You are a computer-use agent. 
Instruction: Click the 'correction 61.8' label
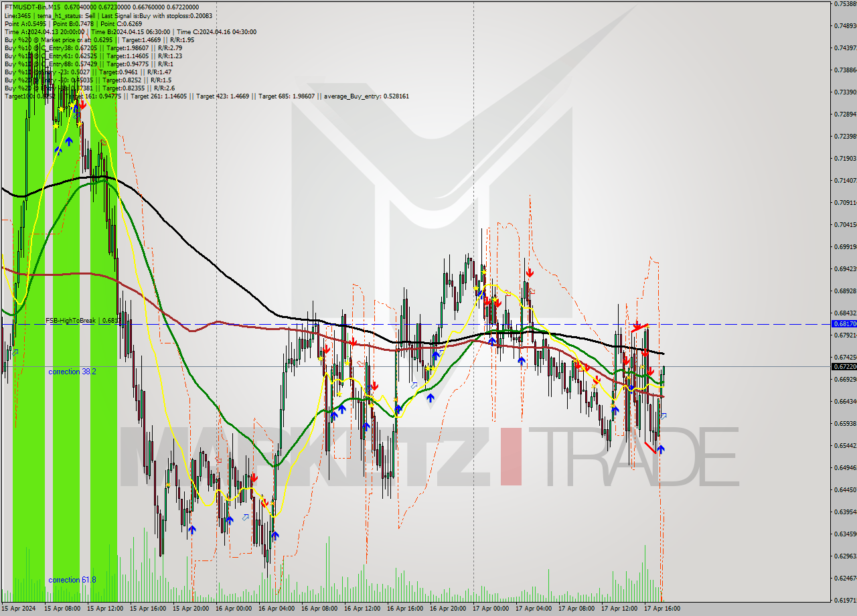(x=72, y=580)
